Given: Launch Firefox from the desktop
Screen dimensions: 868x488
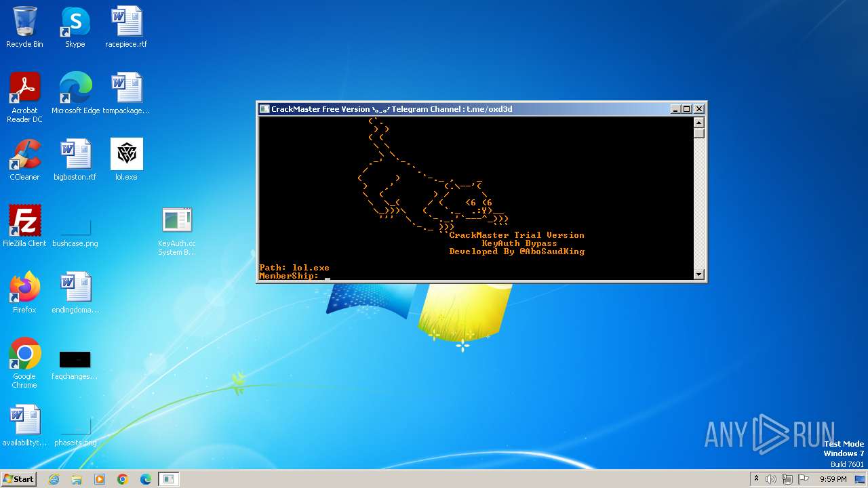Looking at the screenshot, I should [24, 293].
